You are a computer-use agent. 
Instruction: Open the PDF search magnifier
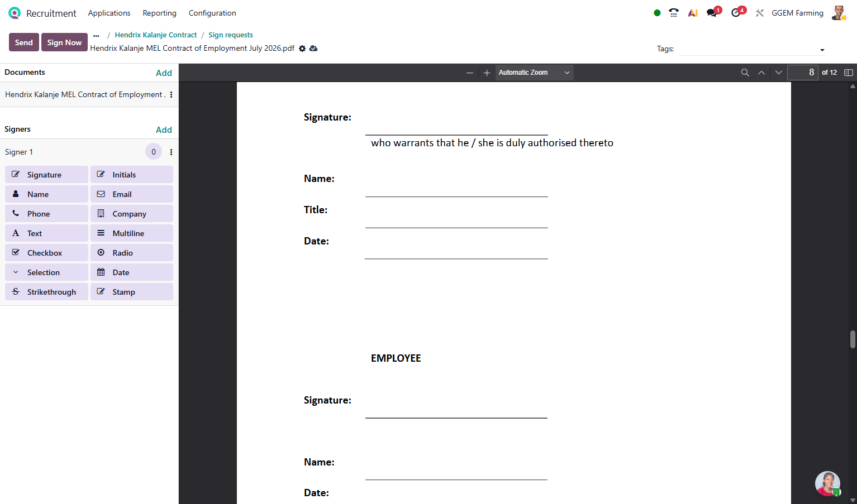point(745,73)
